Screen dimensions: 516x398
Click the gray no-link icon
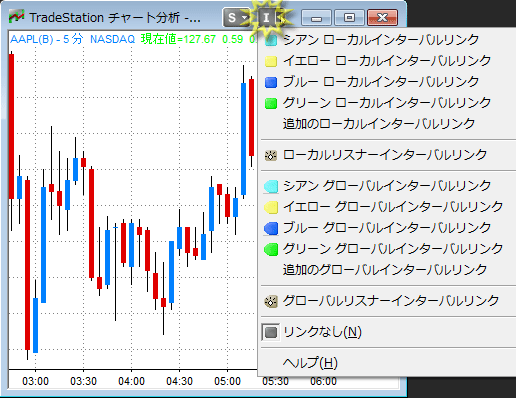(271, 332)
